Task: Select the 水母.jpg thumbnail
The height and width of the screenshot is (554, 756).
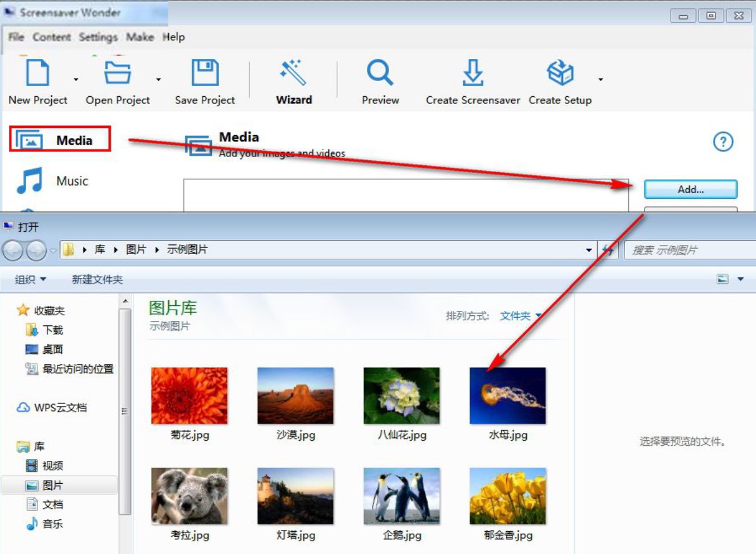Action: [x=507, y=395]
